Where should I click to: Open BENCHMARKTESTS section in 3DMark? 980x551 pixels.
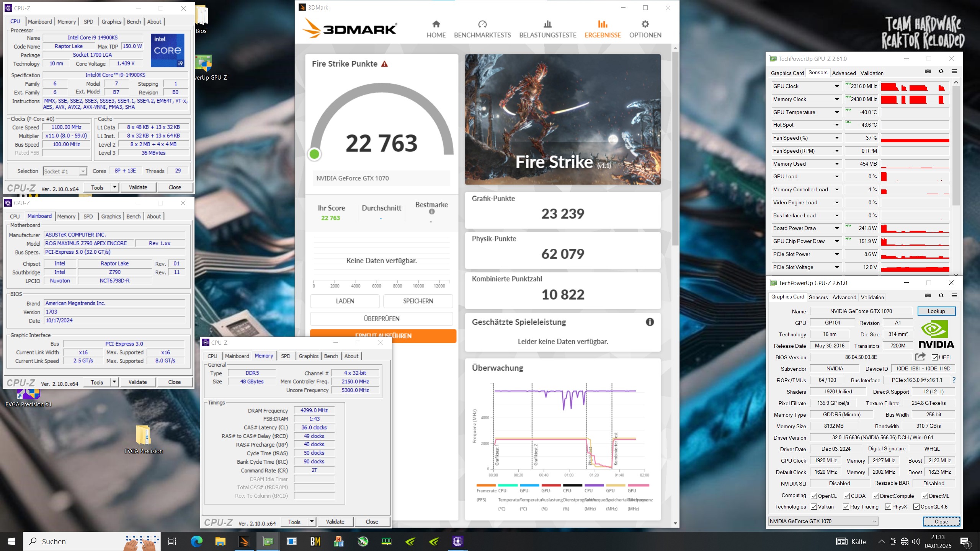(482, 29)
